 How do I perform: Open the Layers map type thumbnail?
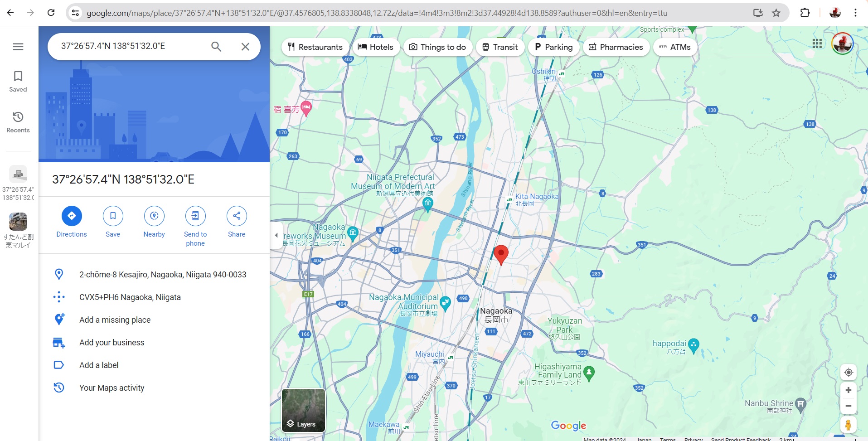click(x=303, y=410)
